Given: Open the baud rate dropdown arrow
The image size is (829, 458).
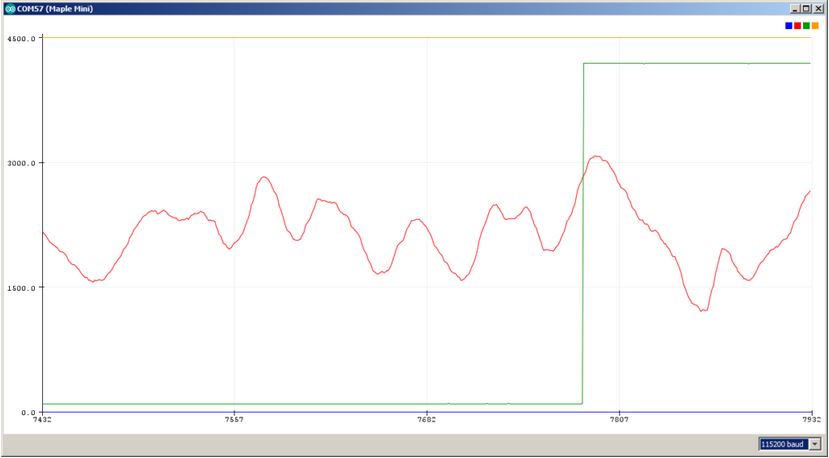Looking at the screenshot, I should pos(813,443).
